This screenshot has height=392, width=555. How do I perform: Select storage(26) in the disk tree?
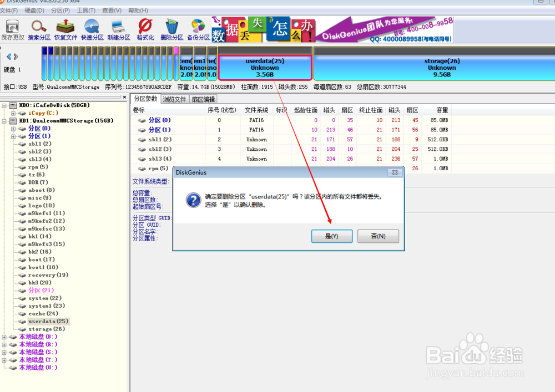point(47,329)
